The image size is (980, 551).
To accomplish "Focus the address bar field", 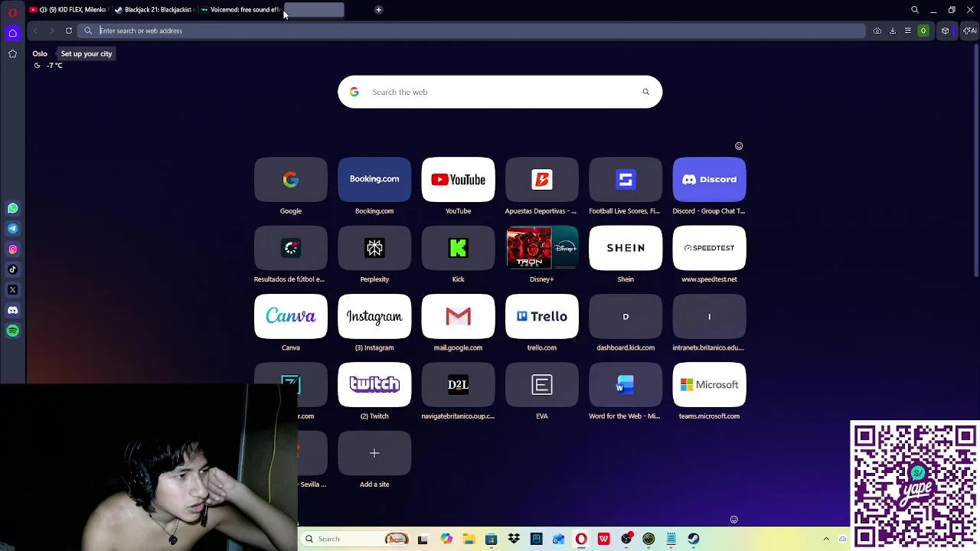I will (472, 31).
